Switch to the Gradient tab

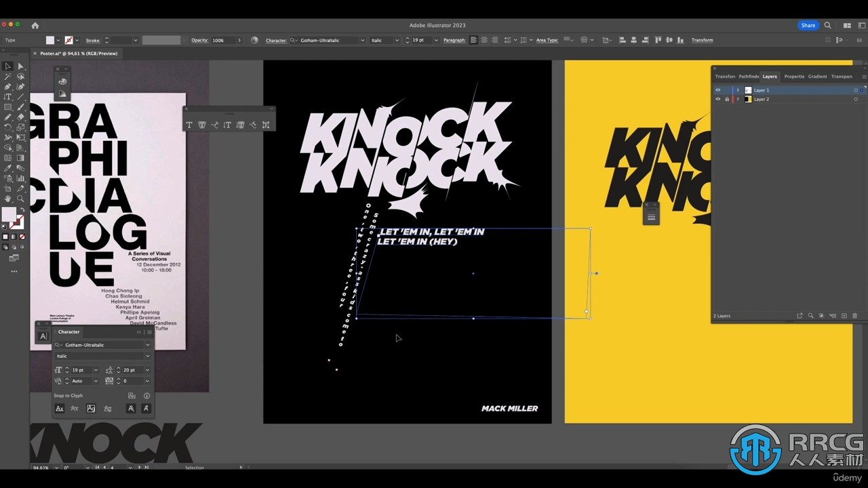(x=817, y=77)
